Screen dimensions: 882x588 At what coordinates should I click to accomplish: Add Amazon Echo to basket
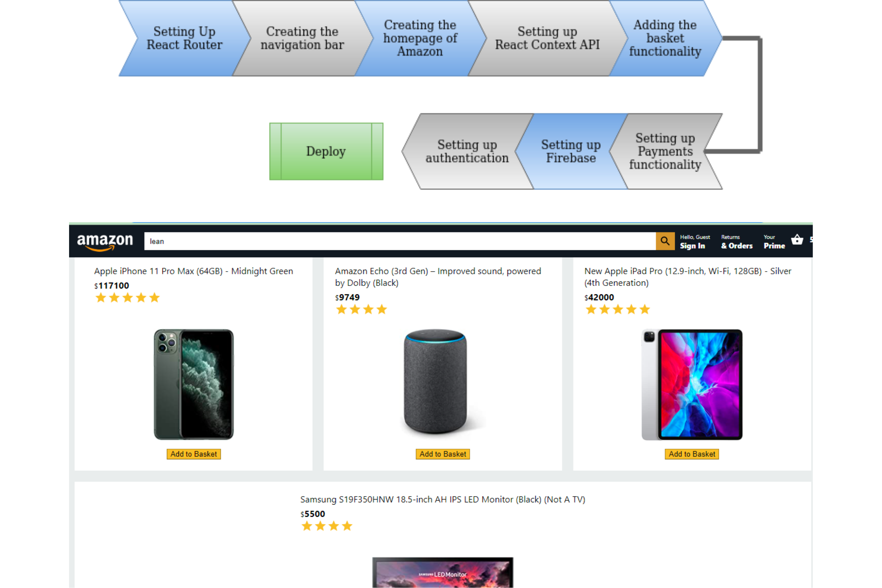[443, 454]
